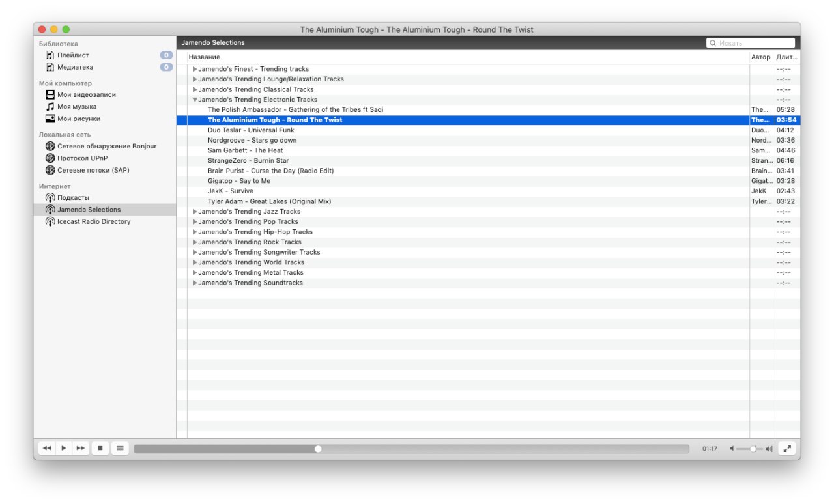This screenshot has width=834, height=504.
Task: Expand Jamendo's Trending Pop Tracks
Action: coord(195,221)
